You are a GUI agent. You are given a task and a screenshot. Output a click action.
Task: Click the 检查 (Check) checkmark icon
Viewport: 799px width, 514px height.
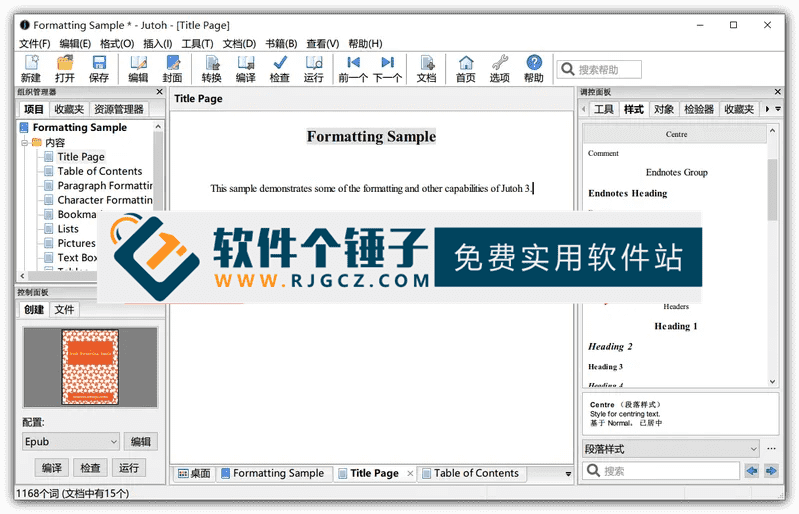[x=280, y=68]
